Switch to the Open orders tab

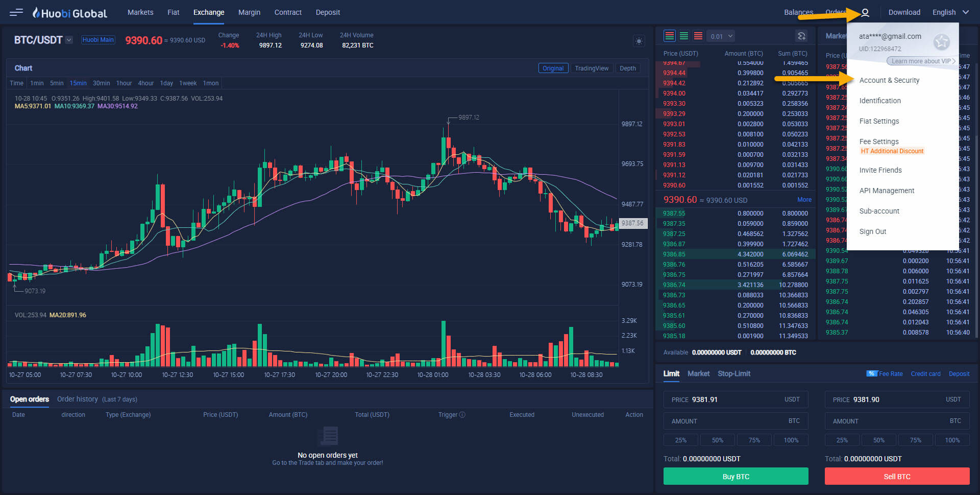coord(30,399)
